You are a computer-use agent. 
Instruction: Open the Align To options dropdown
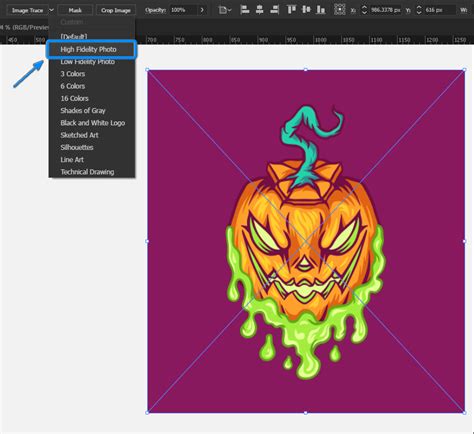coord(225,10)
